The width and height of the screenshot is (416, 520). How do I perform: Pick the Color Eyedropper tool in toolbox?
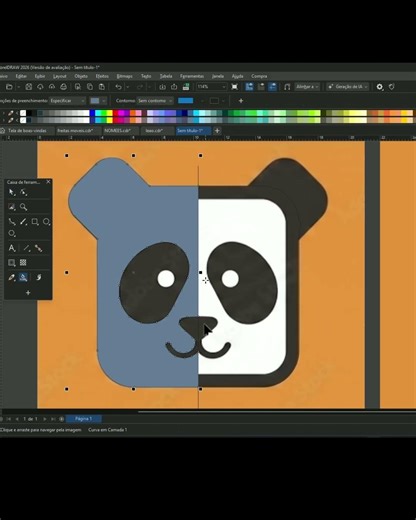click(12, 277)
